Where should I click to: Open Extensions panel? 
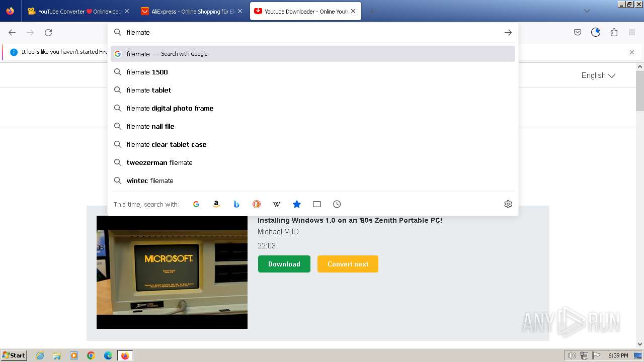(614, 32)
